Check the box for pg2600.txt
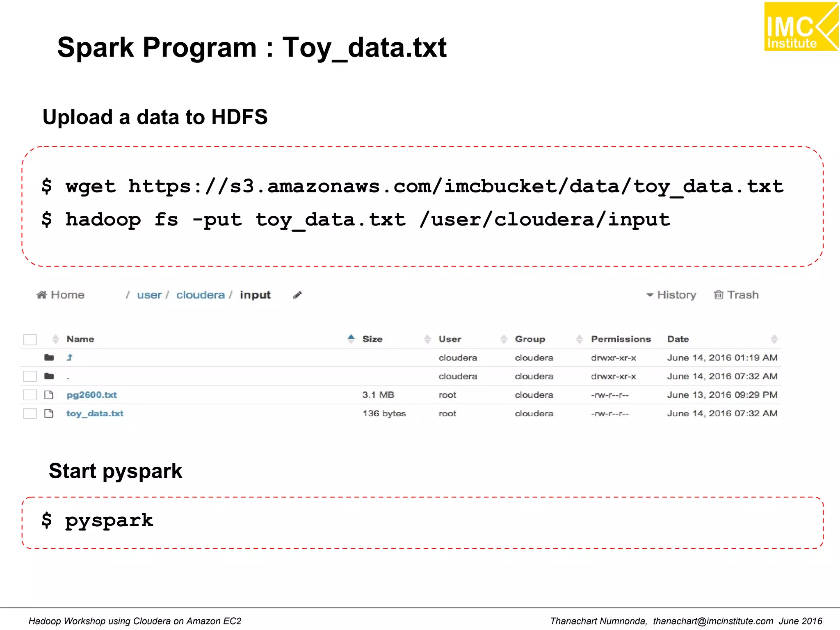This screenshot has width=840, height=630. [30, 395]
